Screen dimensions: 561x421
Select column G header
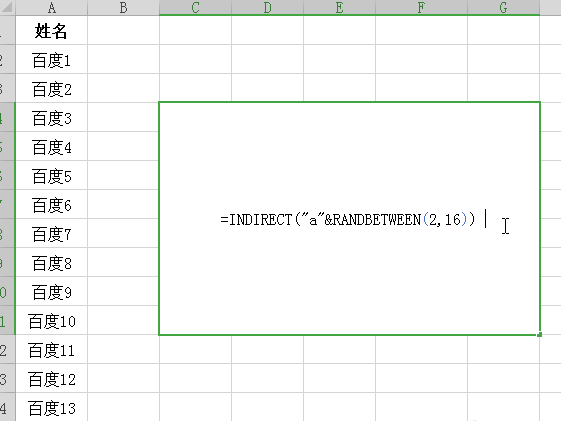coord(503,8)
